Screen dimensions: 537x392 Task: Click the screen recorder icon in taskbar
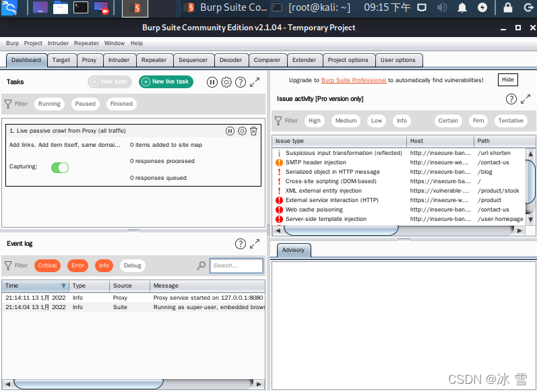[101, 8]
